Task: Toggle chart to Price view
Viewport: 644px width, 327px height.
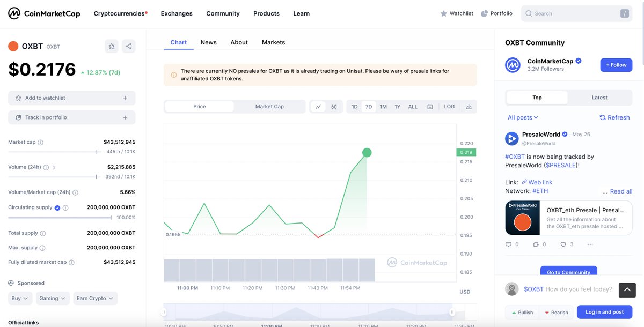Action: click(200, 107)
